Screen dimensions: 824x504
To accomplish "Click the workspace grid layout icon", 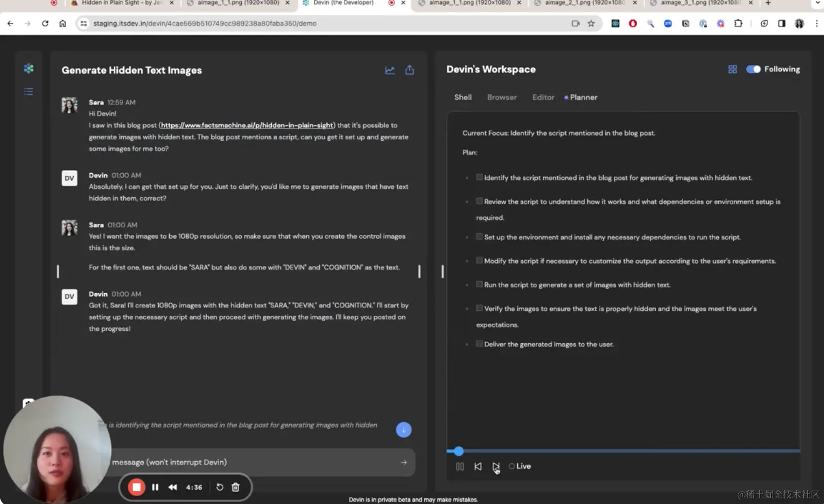I will (x=732, y=69).
